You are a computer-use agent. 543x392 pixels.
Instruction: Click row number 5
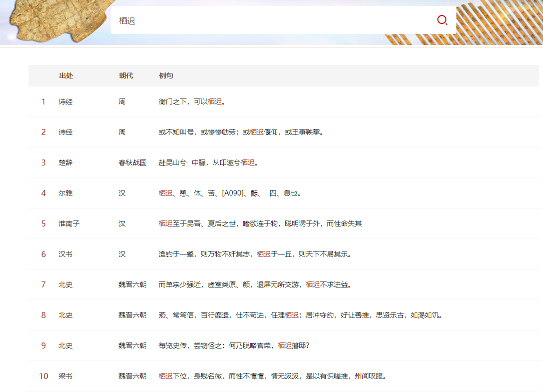point(43,223)
